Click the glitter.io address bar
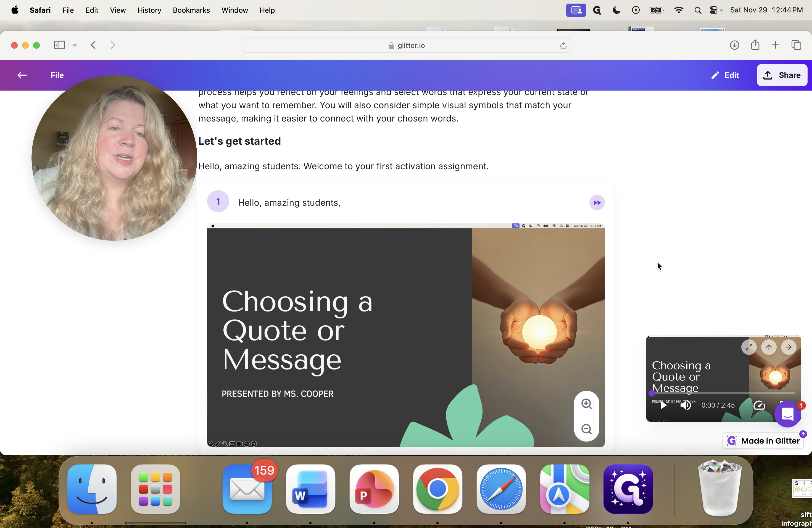 tap(406, 45)
